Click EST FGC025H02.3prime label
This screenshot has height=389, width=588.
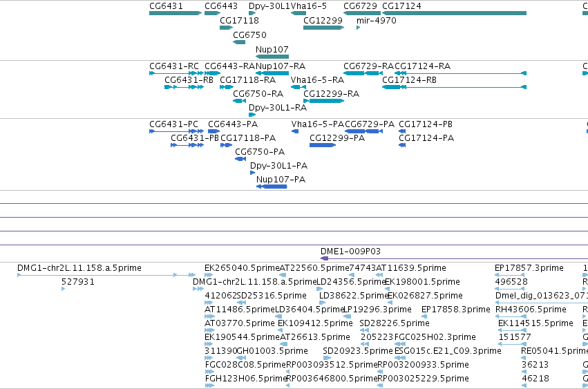coord(435,337)
